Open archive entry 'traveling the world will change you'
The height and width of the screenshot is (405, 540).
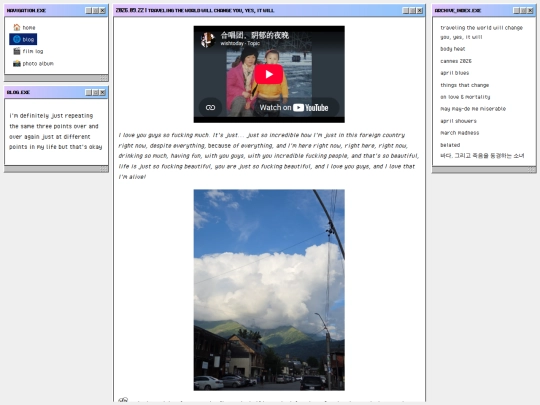[x=481, y=32]
